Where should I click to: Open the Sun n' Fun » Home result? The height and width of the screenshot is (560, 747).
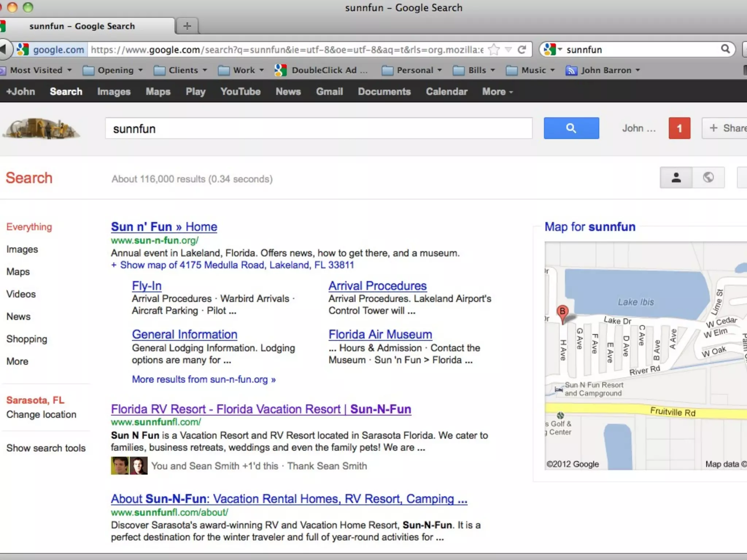(x=164, y=227)
